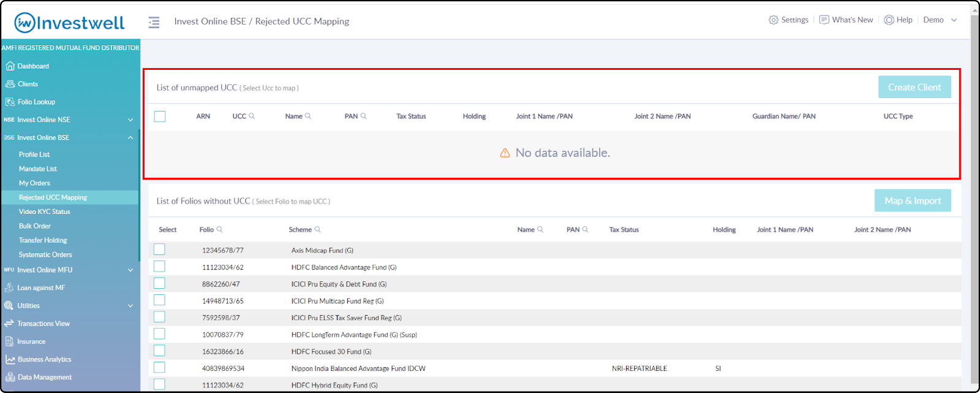Click the Utilities search icon
This screenshot has width=980, height=393.
[x=9, y=305]
